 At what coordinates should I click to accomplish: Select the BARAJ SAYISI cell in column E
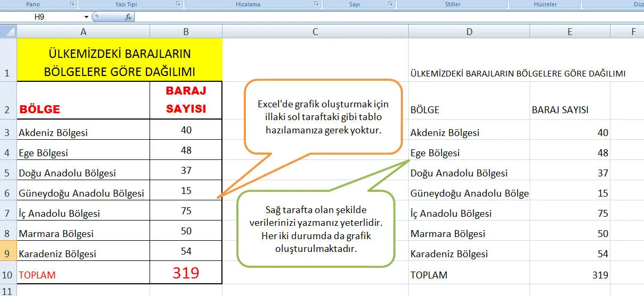click(x=569, y=109)
